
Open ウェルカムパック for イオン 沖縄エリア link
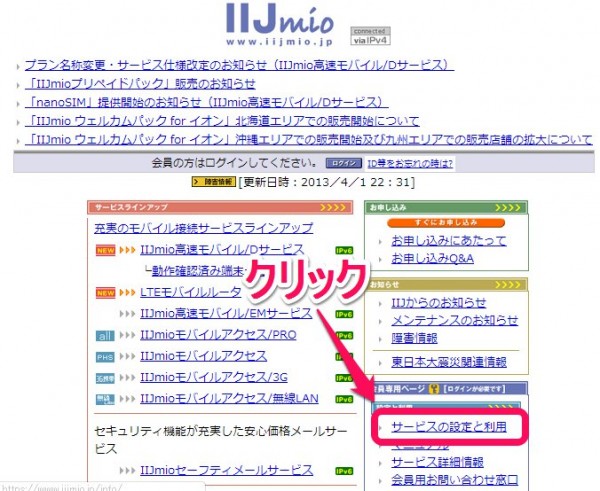click(309, 139)
